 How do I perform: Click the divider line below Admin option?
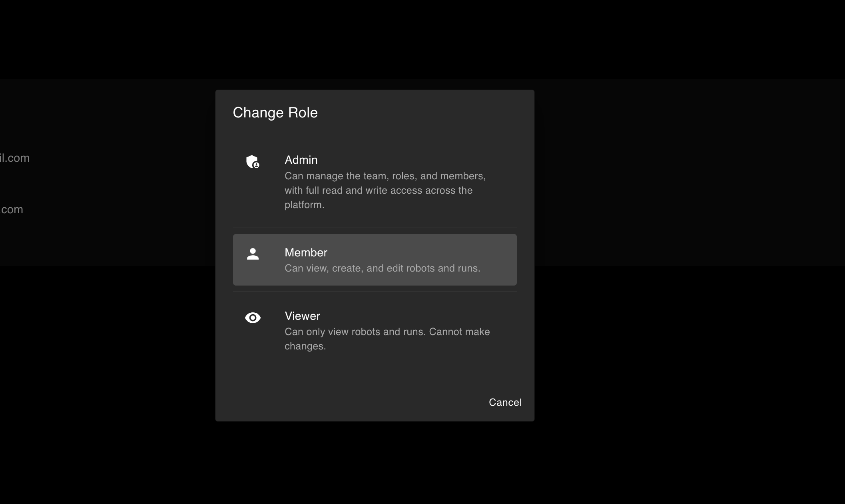coord(375,228)
